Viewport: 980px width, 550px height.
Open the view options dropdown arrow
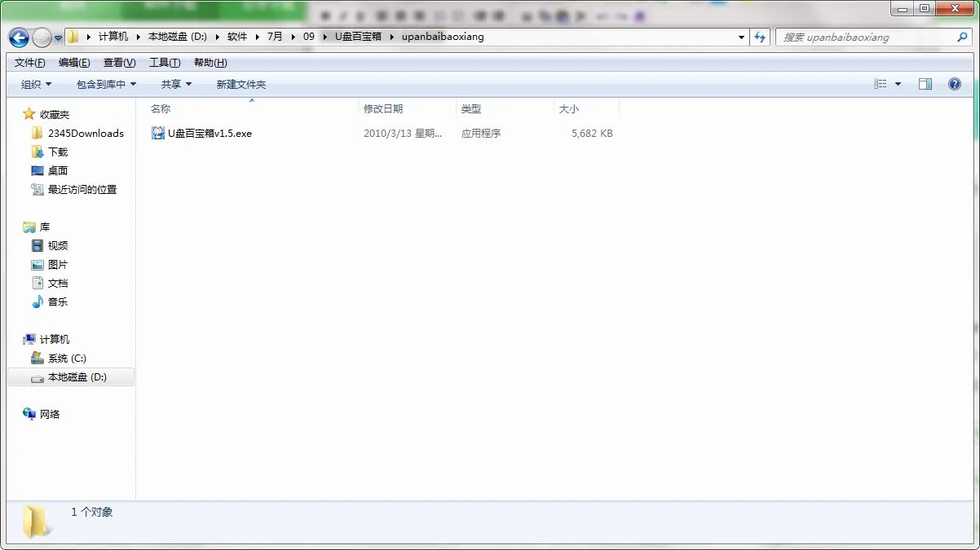[x=898, y=84]
